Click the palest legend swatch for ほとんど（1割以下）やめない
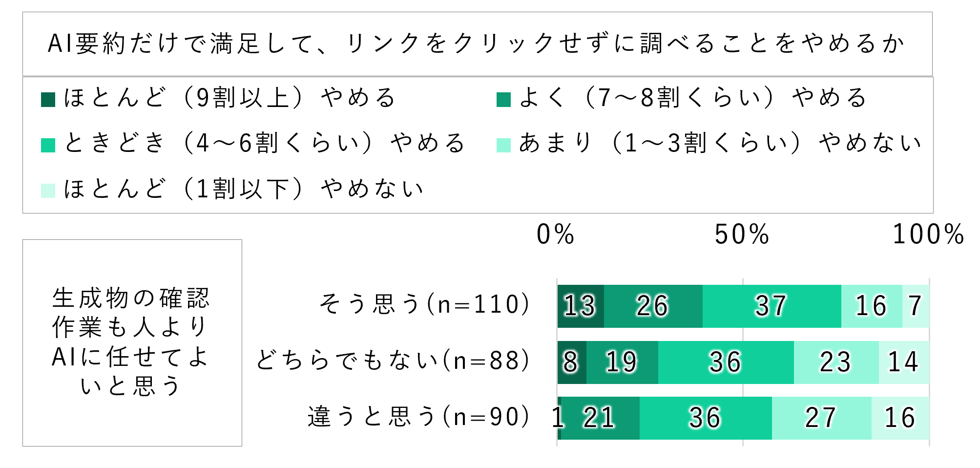 point(48,191)
